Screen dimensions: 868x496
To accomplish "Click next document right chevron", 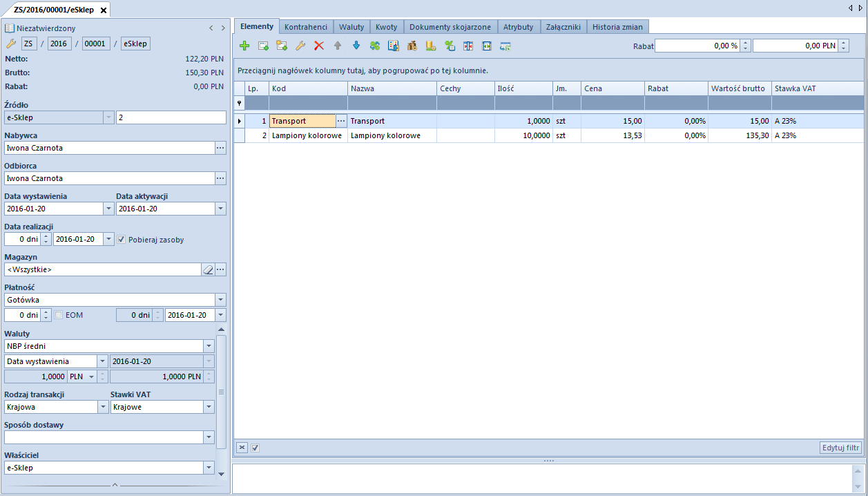I will (x=223, y=28).
